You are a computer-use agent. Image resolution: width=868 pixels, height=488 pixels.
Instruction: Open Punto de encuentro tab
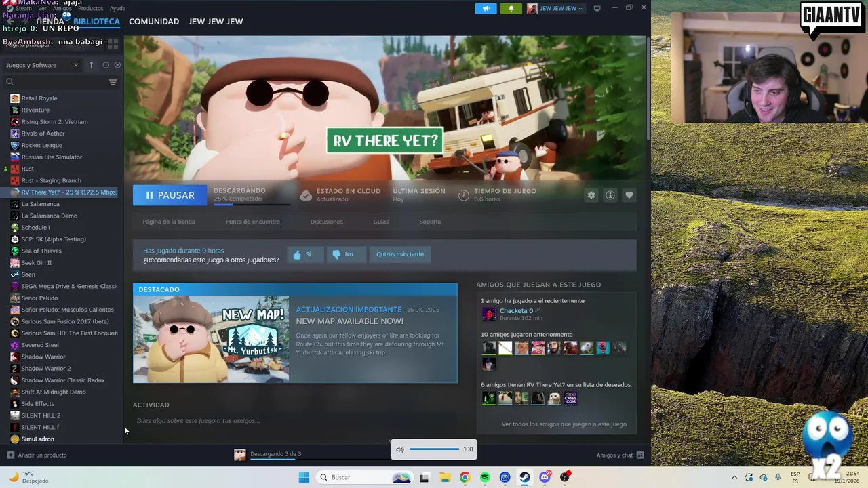[252, 222]
